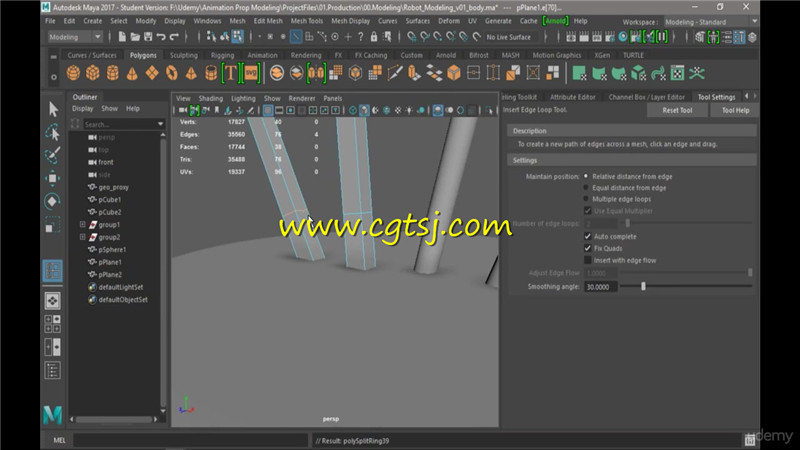Click the Undo arrow icon
The image size is (800, 450).
(x=161, y=37)
